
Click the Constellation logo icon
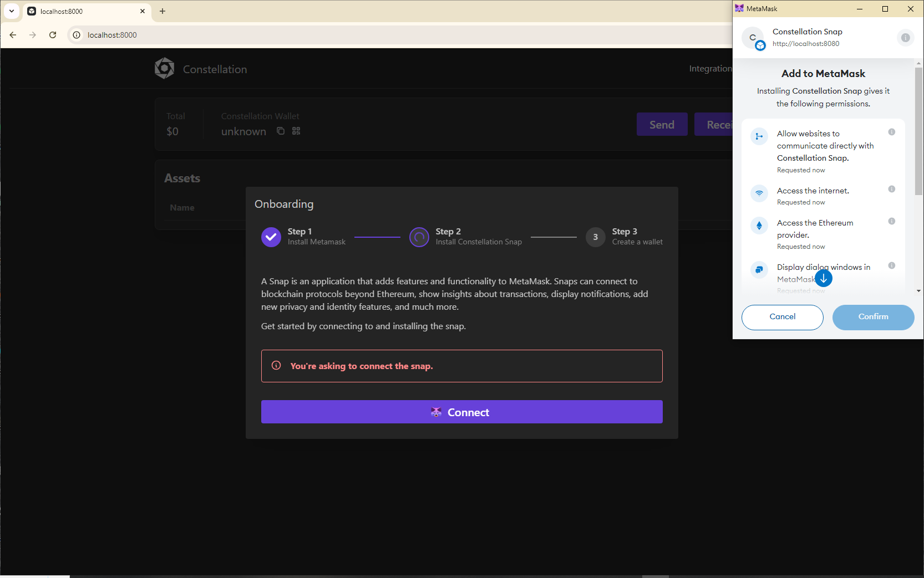click(x=164, y=68)
